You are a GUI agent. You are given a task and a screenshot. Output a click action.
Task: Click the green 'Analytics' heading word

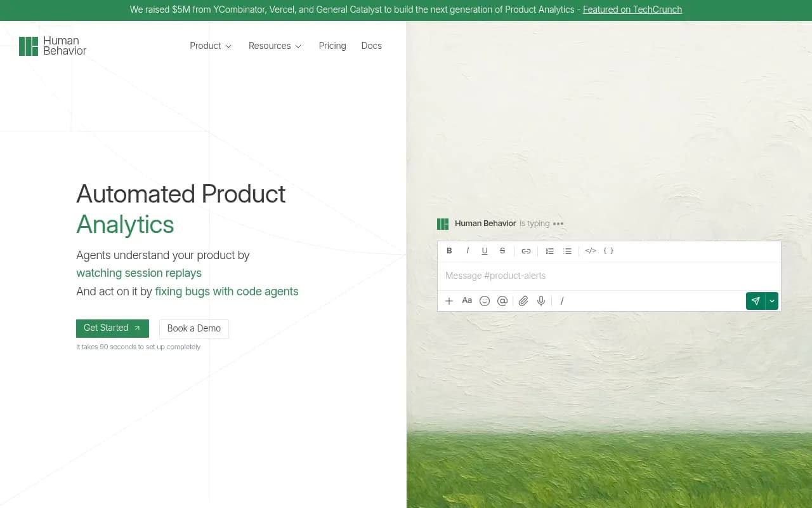[125, 225]
